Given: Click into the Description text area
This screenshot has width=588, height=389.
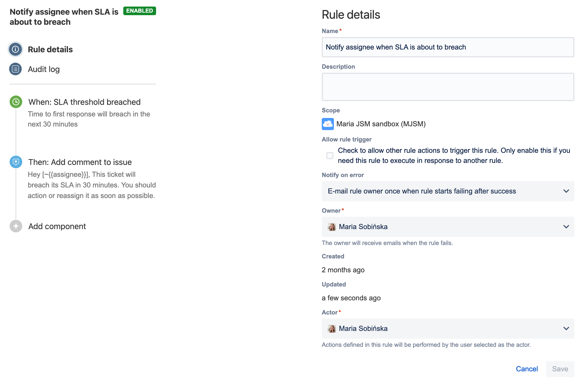Looking at the screenshot, I should (448, 87).
